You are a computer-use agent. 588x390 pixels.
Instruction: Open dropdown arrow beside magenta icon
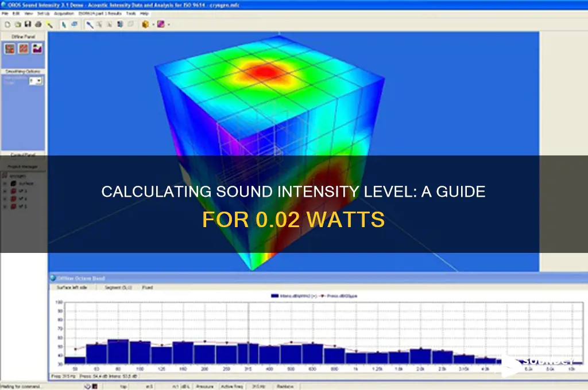pos(169,25)
